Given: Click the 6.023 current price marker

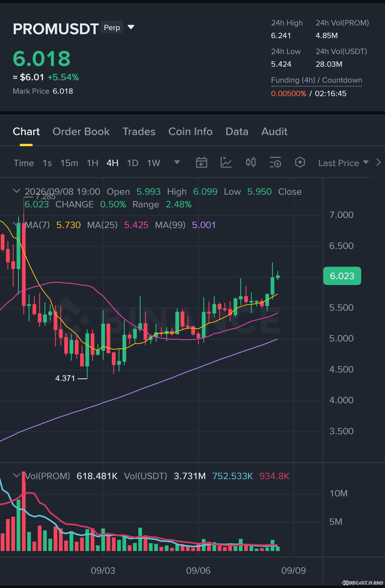Looking at the screenshot, I should (342, 276).
